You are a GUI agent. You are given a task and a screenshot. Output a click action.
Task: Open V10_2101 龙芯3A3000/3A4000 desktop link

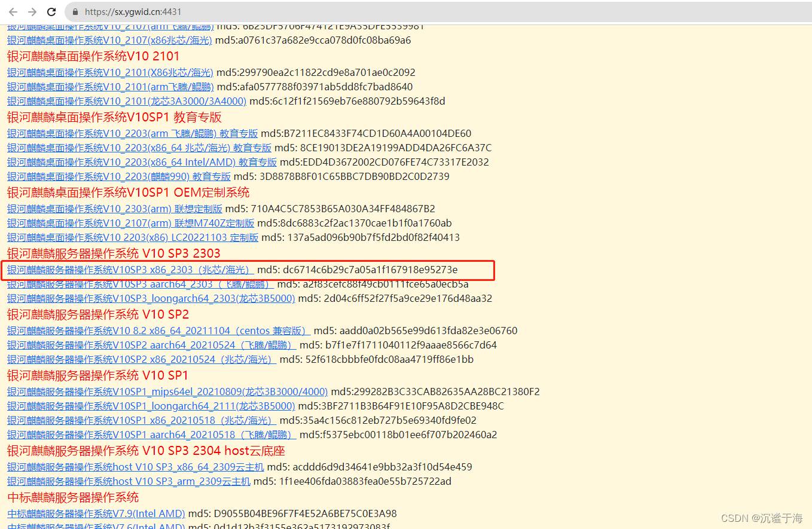click(x=126, y=101)
